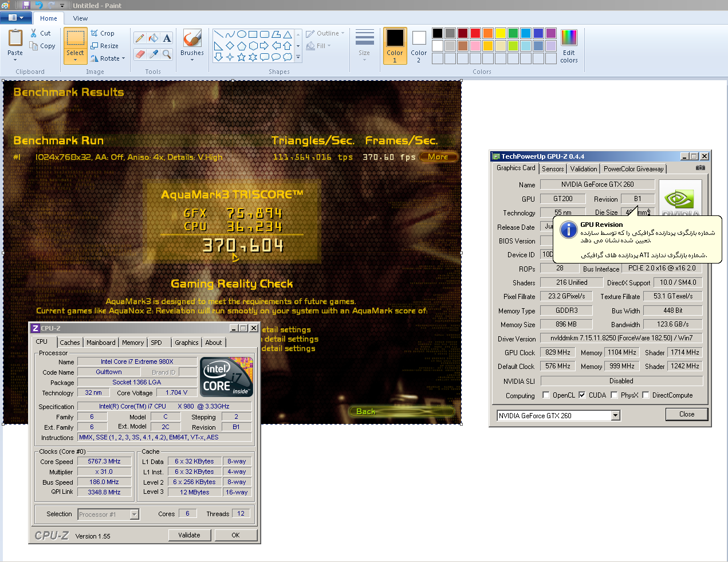Choose the straight Line shape
This screenshot has width=728, height=562.
[218, 34]
